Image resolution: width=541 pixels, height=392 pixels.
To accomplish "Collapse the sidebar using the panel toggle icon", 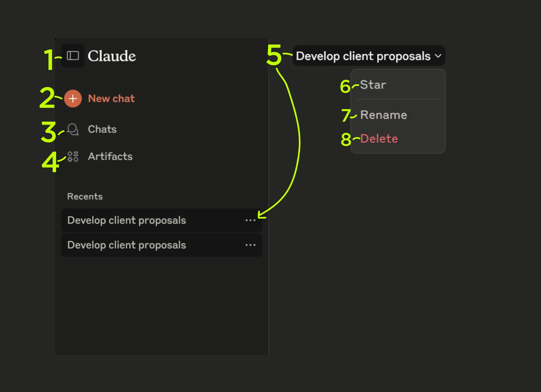I will pos(73,56).
